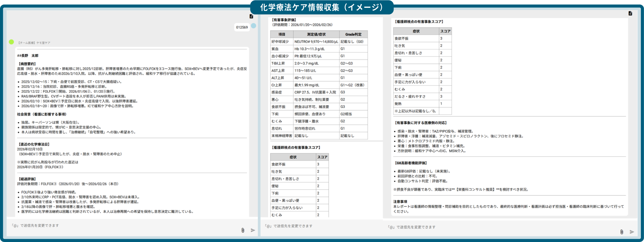
Task: Click the 測定値/症状 column header
Action: click(316, 34)
